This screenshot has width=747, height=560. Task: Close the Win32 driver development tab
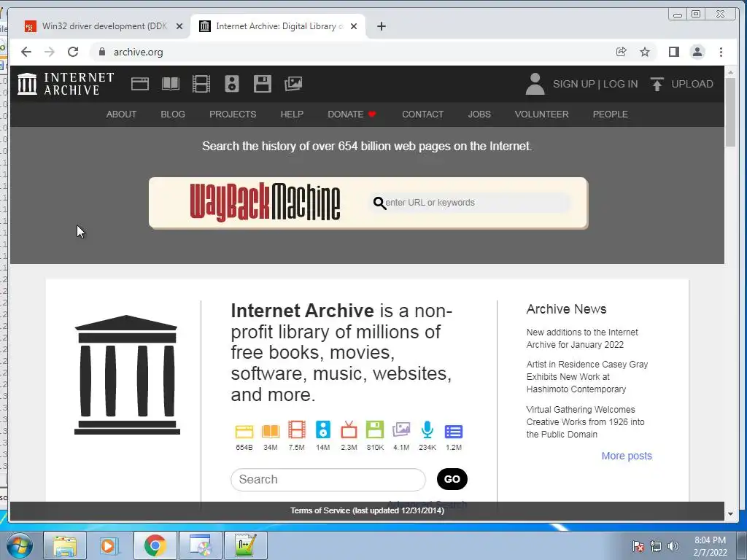pos(179,26)
